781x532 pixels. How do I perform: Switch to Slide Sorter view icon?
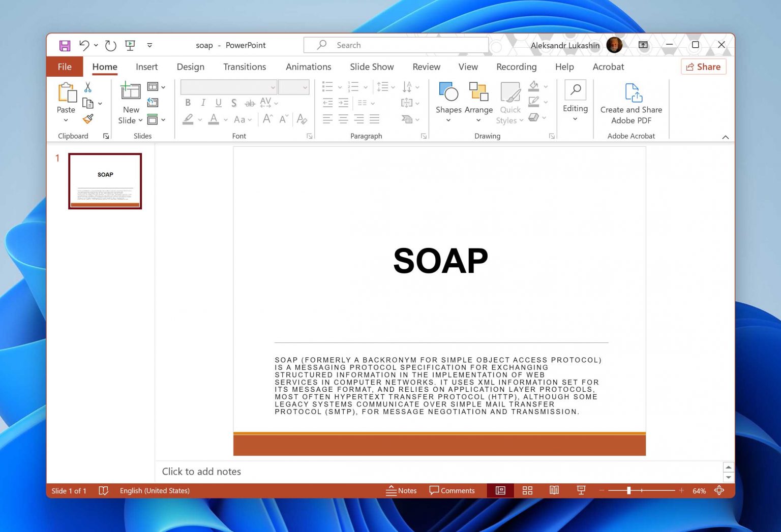(527, 490)
